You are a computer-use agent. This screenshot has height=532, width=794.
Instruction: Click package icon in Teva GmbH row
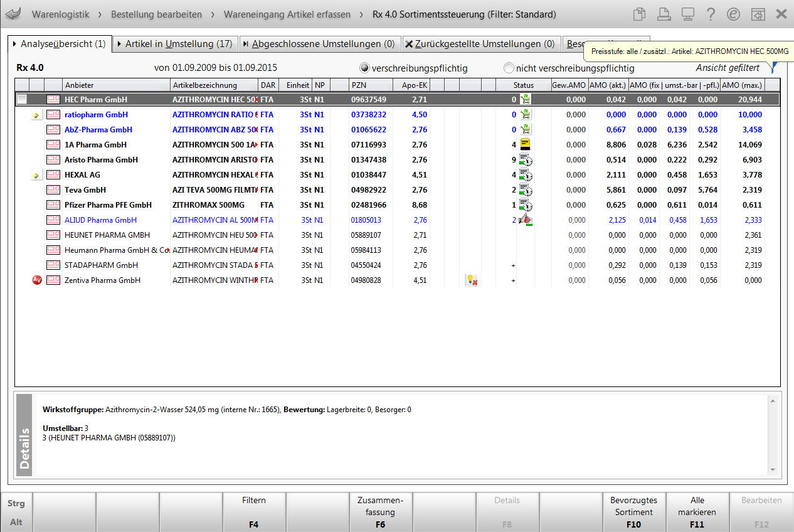pyautogui.click(x=53, y=190)
